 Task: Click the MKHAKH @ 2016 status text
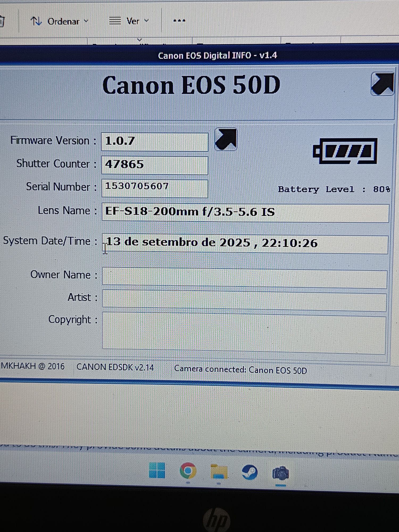[32, 366]
